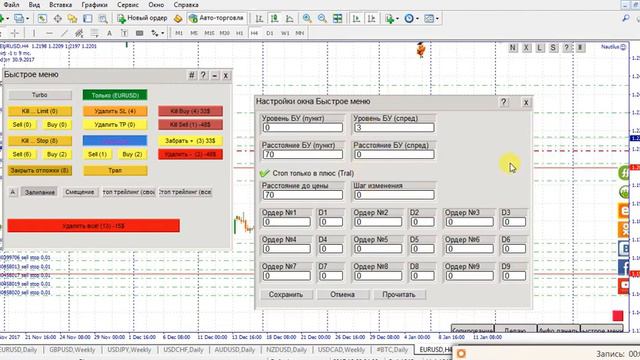Image resolution: width=640 pixels, height=360 pixels.
Task: Click the Трал button
Action: click(x=115, y=170)
